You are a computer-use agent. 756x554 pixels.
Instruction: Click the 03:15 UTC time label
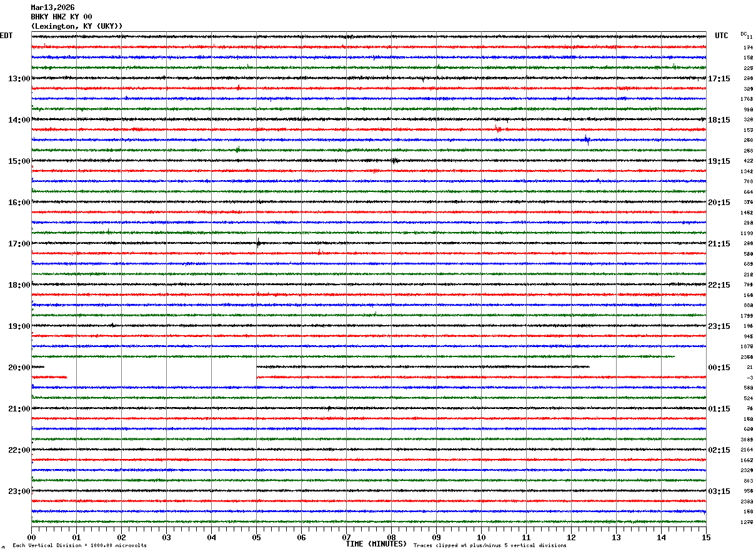point(719,491)
